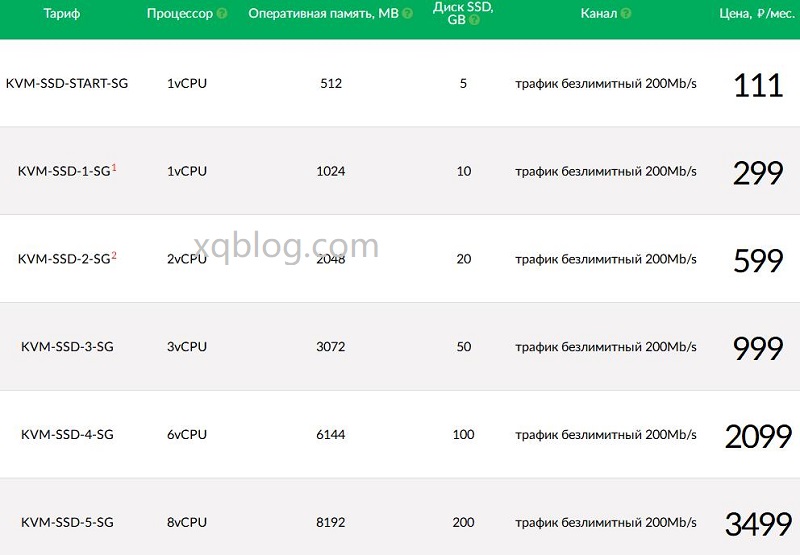Open the KVM-SSD-5-SG tariff
Screen dimensions: 800x555
(67, 522)
